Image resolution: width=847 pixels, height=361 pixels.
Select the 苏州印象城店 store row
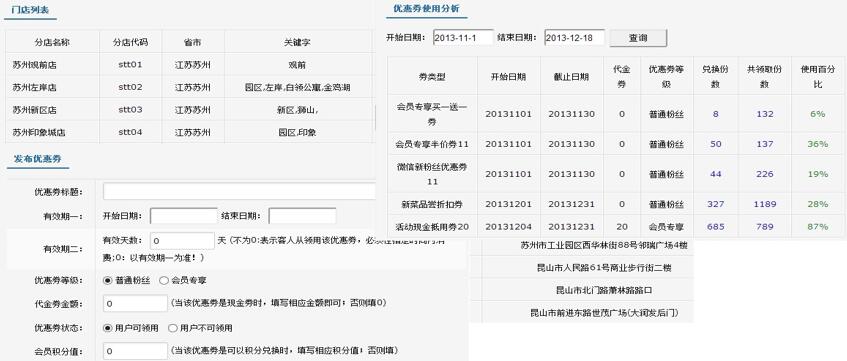coord(190,132)
